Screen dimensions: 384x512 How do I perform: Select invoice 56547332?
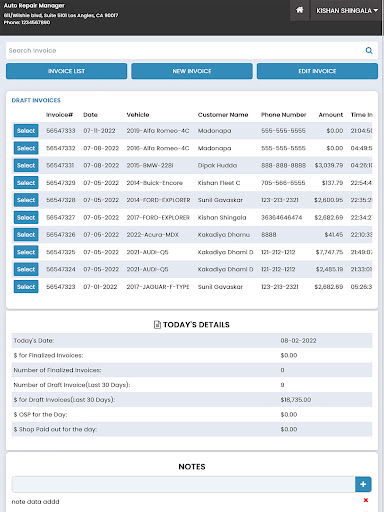(26, 148)
